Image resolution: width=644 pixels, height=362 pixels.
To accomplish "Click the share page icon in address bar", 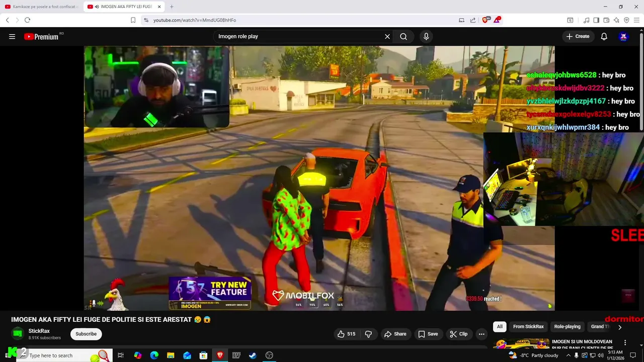I will [x=473, y=20].
